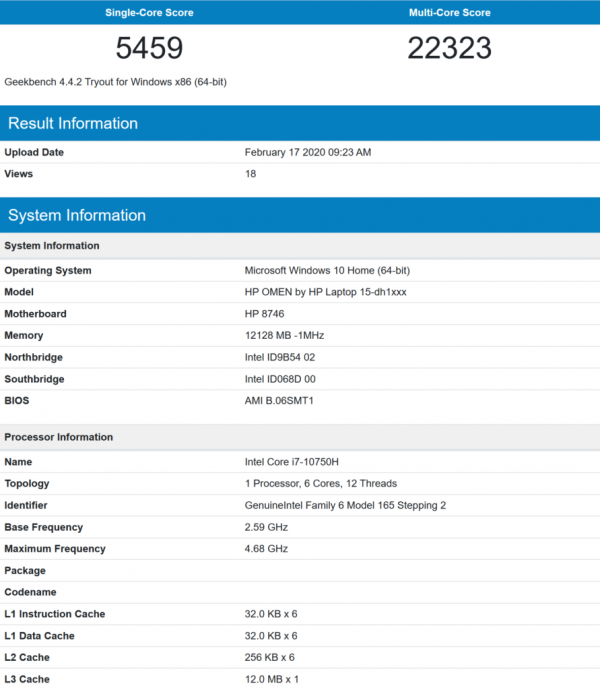
Task: Click the Base Frequency row label
Action: [x=44, y=527]
